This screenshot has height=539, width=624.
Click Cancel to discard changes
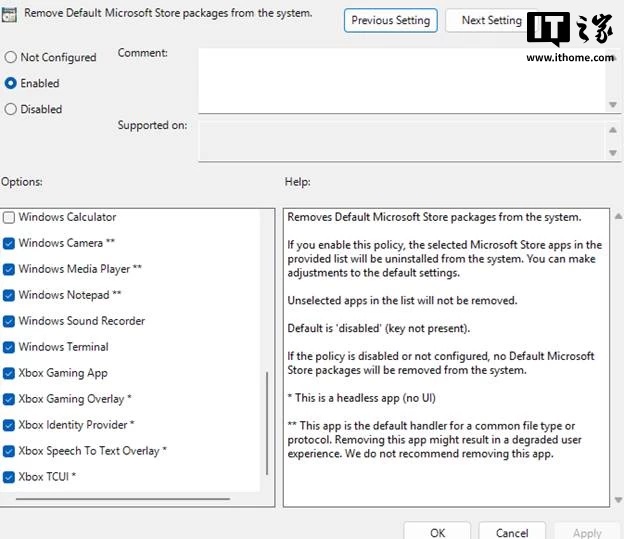(x=512, y=532)
